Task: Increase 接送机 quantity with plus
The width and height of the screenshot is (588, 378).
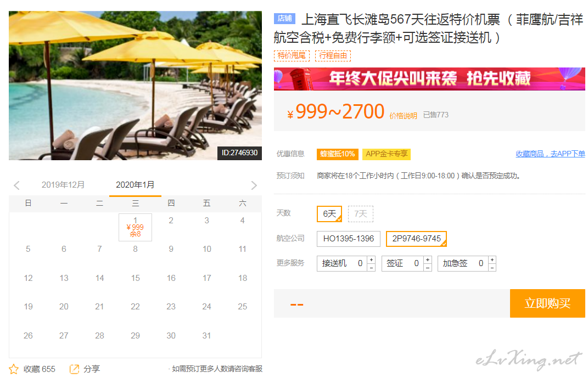Action: 371,259
